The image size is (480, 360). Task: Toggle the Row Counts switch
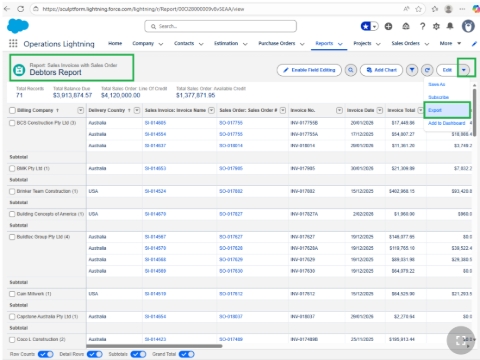(x=46, y=354)
